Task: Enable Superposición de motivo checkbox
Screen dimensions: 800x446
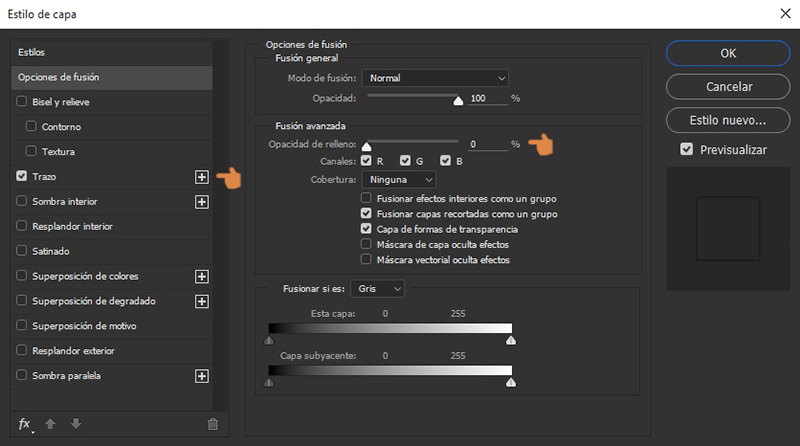Action: click(x=21, y=325)
